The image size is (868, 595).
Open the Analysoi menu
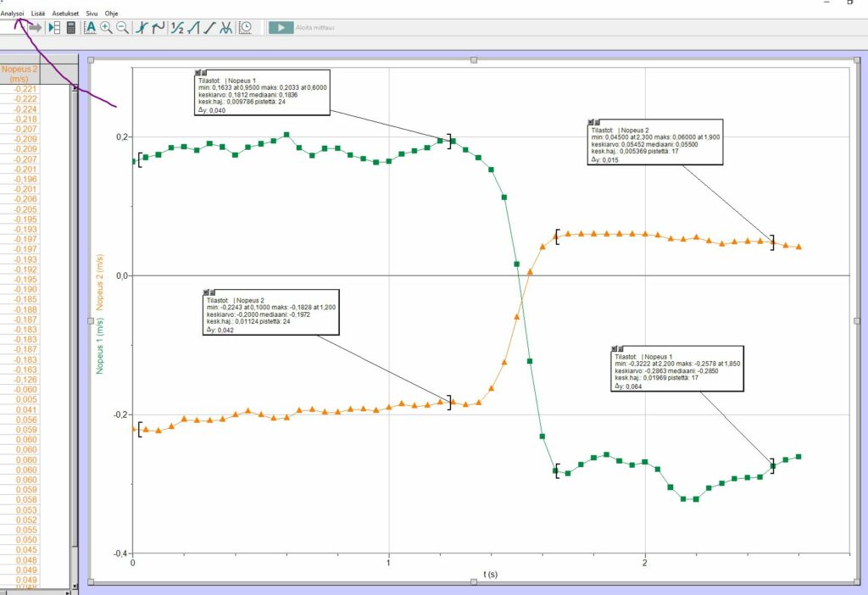12,14
